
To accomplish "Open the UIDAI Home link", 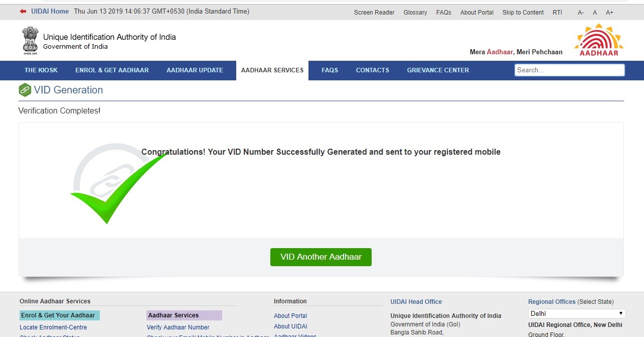I will (x=50, y=11).
